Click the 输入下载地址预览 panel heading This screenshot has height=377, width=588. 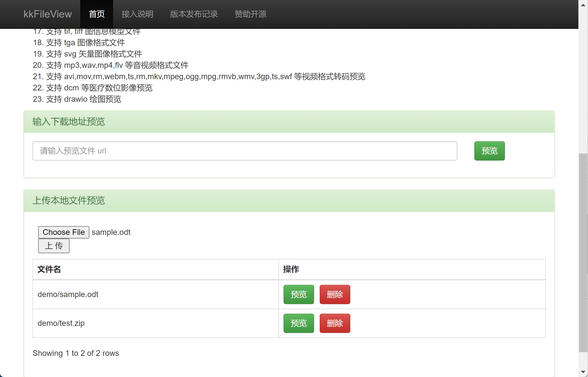[69, 122]
